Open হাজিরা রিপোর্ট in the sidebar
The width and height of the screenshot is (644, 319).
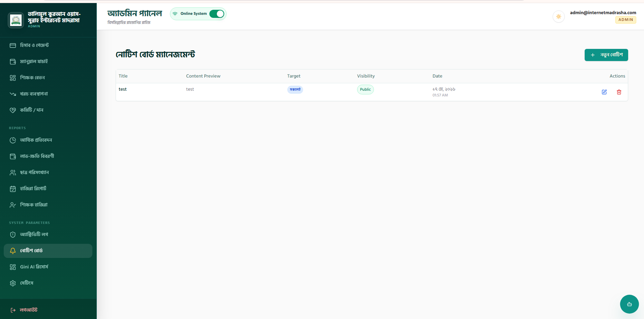coord(48,188)
